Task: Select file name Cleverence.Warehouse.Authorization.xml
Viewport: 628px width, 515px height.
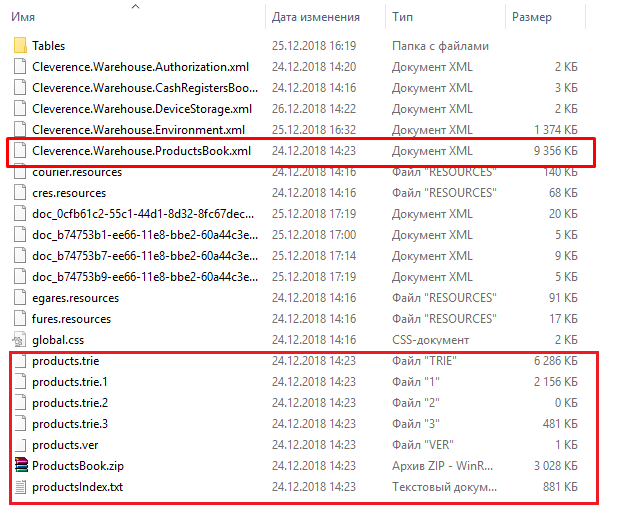Action: point(141,66)
